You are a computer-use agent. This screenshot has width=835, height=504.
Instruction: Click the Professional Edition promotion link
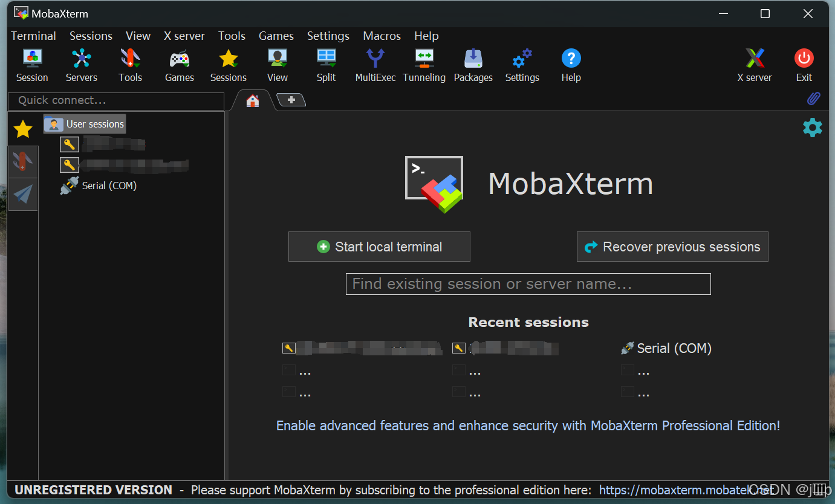point(528,425)
